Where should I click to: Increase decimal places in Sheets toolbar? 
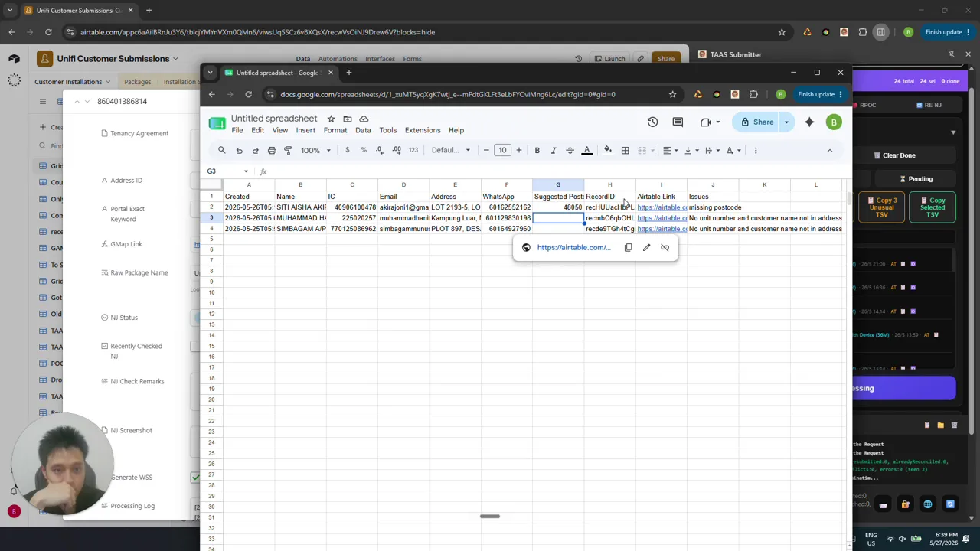397,150
